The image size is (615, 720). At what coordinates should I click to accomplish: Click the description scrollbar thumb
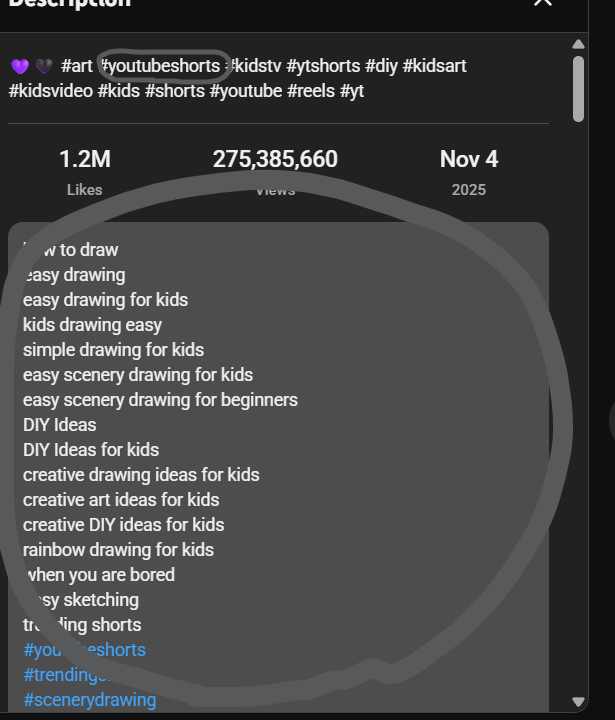(x=578, y=88)
